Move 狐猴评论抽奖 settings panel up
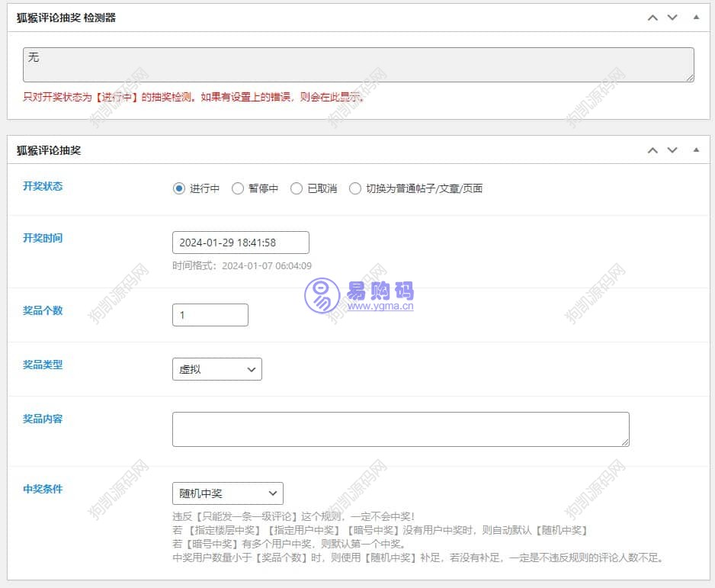The image size is (715, 588). click(x=652, y=150)
